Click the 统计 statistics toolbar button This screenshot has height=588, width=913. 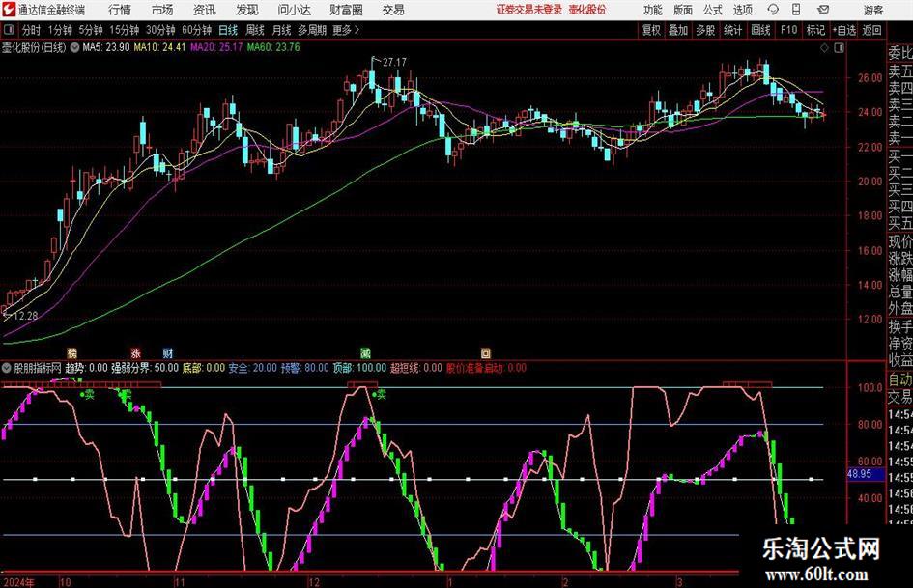point(733,30)
